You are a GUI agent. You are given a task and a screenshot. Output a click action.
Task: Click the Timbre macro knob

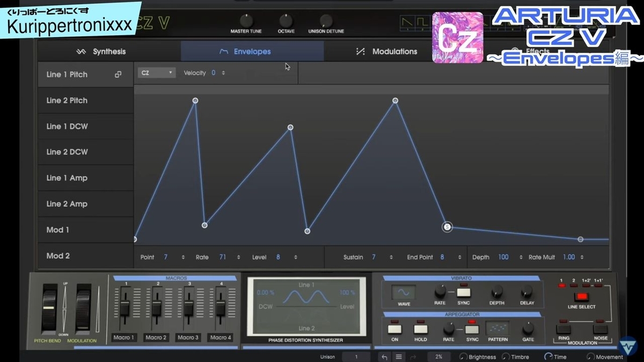(x=506, y=357)
